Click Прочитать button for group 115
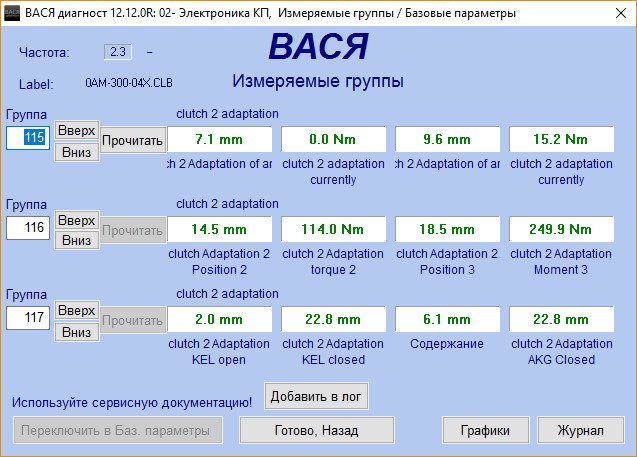 tap(132, 140)
